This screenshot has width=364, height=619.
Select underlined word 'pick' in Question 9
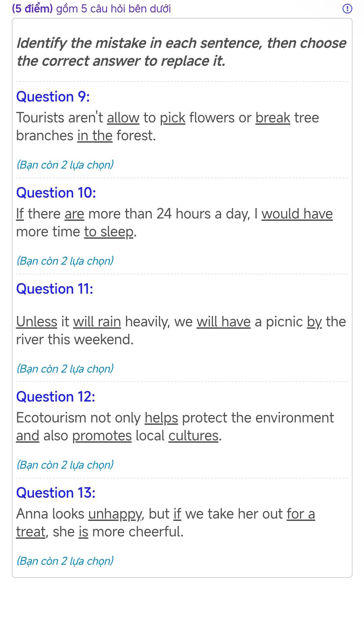[x=173, y=118]
